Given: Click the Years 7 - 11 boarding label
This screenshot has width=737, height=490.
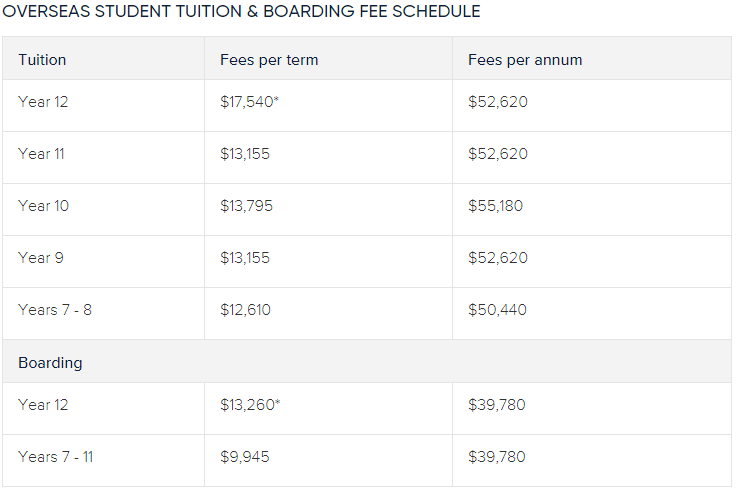Looking at the screenshot, I should pos(55,457).
